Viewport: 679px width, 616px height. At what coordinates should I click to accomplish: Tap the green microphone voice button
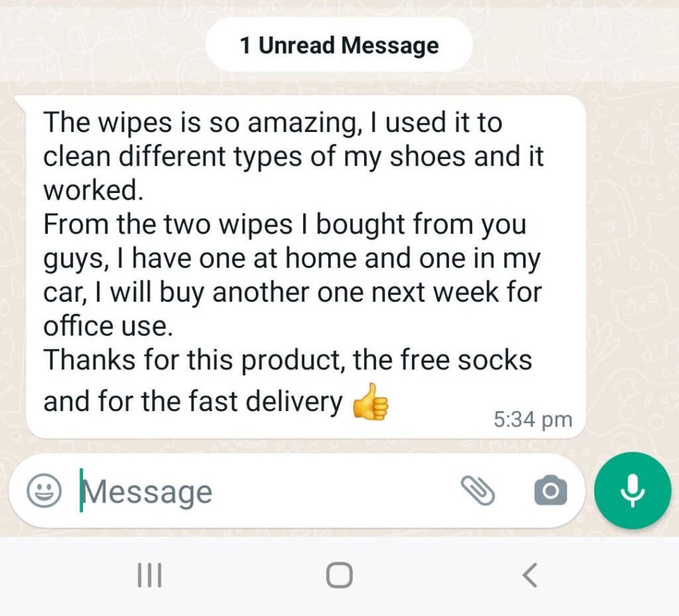pos(633,491)
